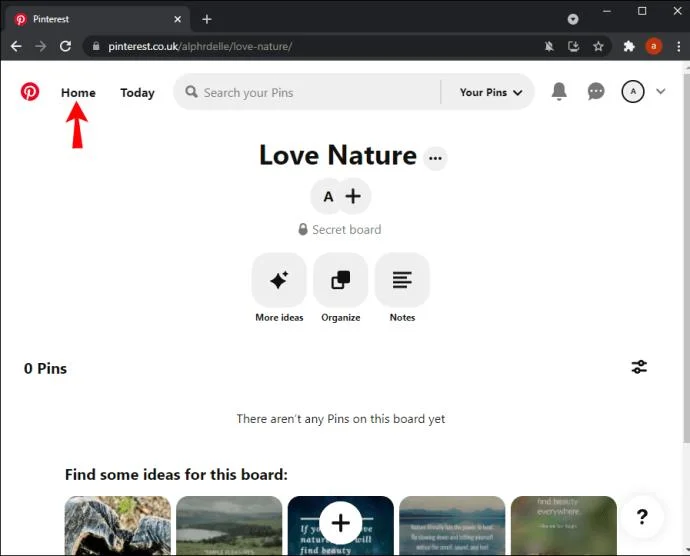Image resolution: width=690 pixels, height=556 pixels.
Task: Expand the accounts chevron menu
Action: tap(661, 91)
